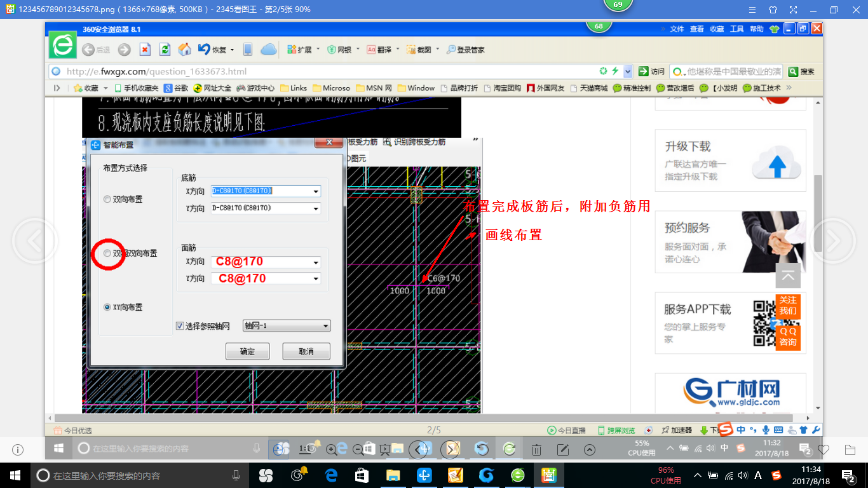Screen dimensions: 868x488
Task: Click the 360 browser back button
Action: (x=95, y=50)
